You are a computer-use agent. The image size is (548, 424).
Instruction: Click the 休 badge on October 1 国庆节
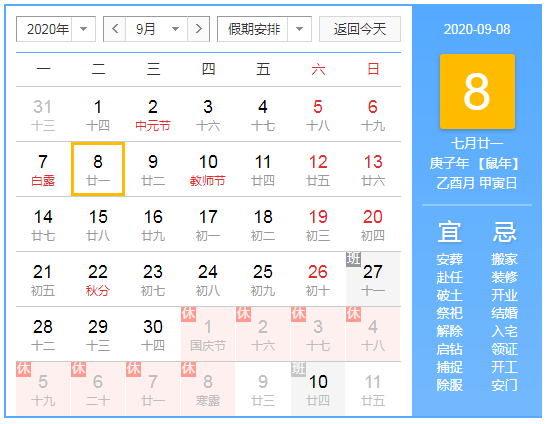[188, 314]
